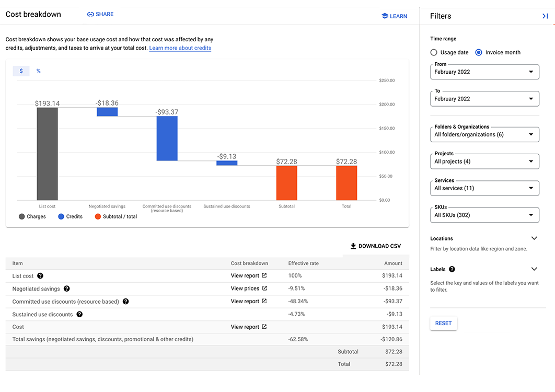Image resolution: width=555 pixels, height=392 pixels.
Task: Click the Negotiated savings blue bar
Action: (x=107, y=112)
